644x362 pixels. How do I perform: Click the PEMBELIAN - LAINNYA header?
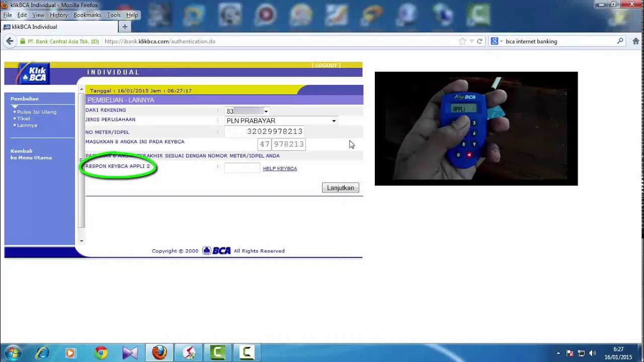click(121, 100)
